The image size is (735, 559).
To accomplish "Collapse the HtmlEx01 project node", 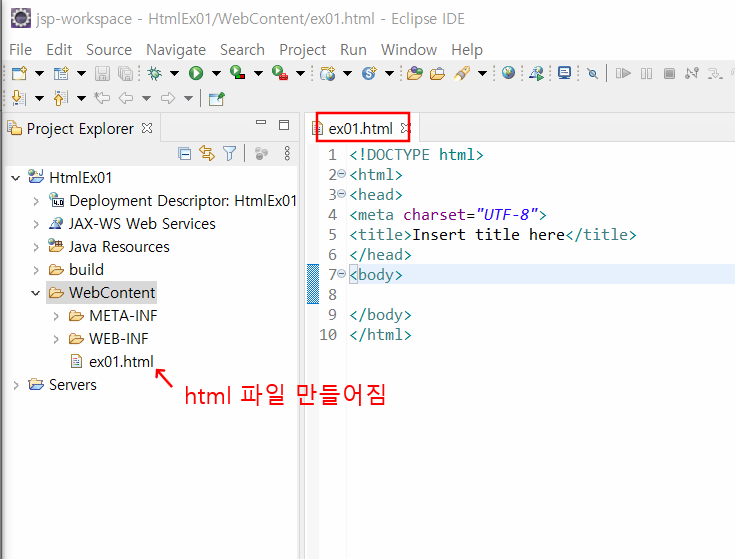I will pyautogui.click(x=15, y=178).
